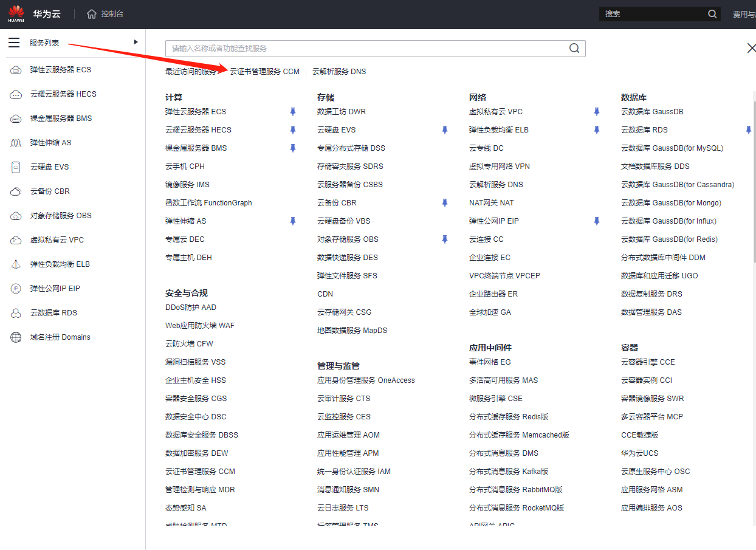This screenshot has height=550, width=756.
Task: Open 数据工坊 DWR
Action: (x=342, y=112)
